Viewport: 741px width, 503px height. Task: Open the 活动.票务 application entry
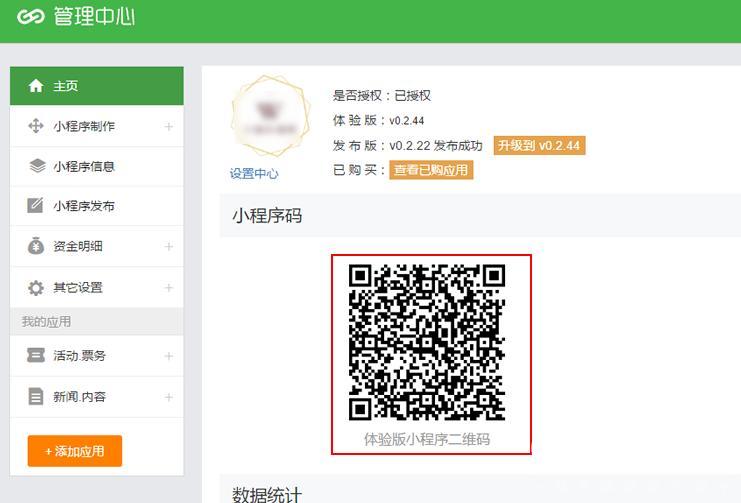(97, 356)
